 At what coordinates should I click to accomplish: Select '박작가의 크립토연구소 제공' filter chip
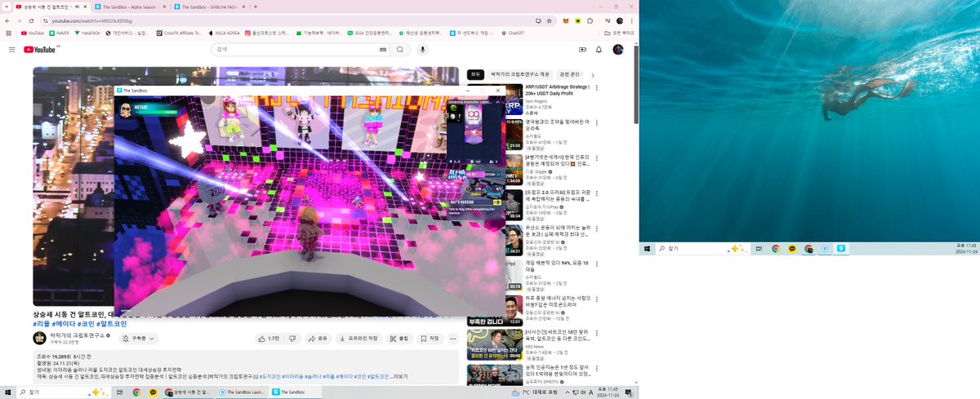coord(519,74)
